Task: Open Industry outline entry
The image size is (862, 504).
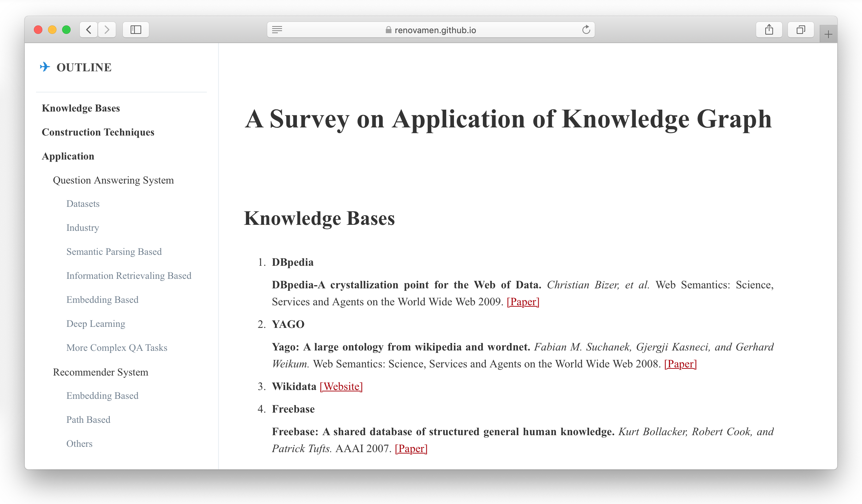Action: (83, 228)
